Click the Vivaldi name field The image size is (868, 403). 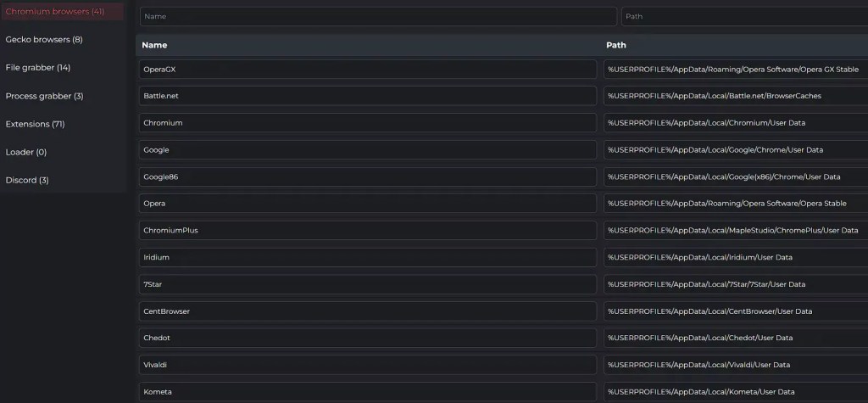pyautogui.click(x=368, y=365)
